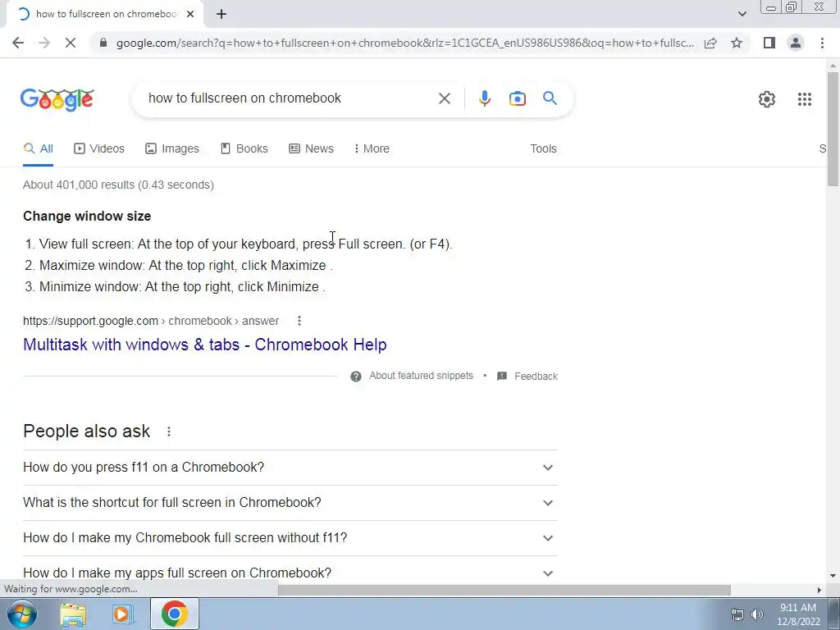Submit search via the magnifier icon
Screen dimensions: 840x630
550,98
